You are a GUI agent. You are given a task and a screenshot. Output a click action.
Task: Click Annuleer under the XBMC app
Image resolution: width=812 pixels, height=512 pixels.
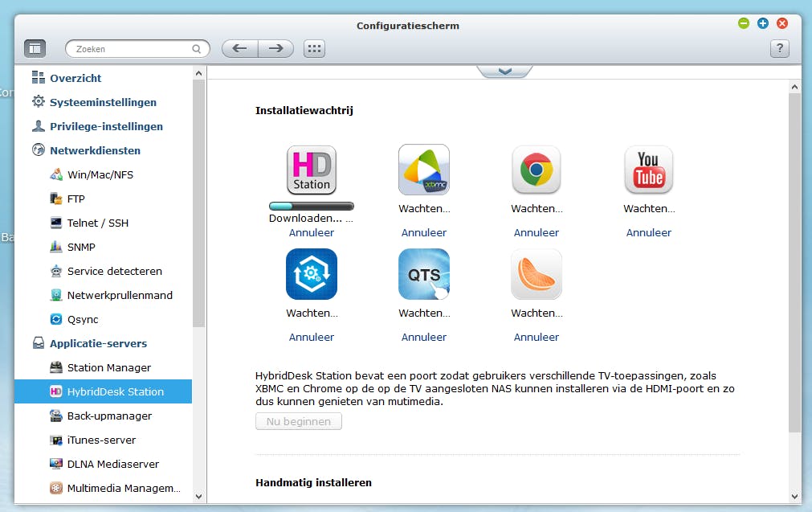point(423,232)
